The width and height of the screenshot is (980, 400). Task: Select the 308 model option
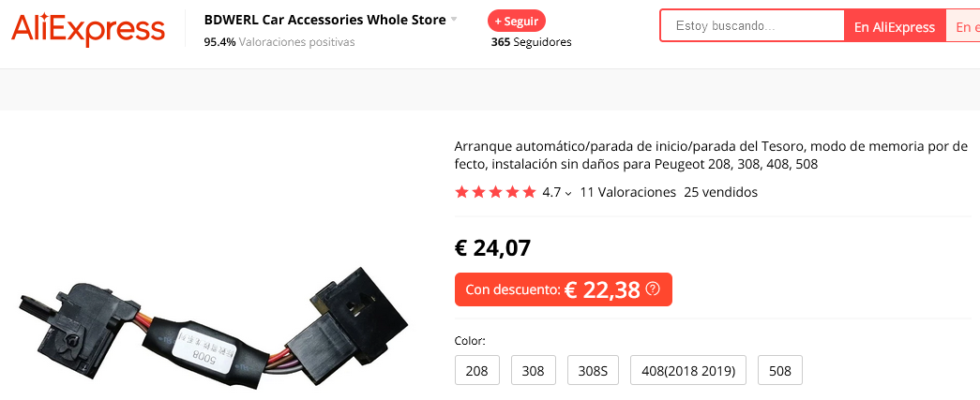click(533, 371)
